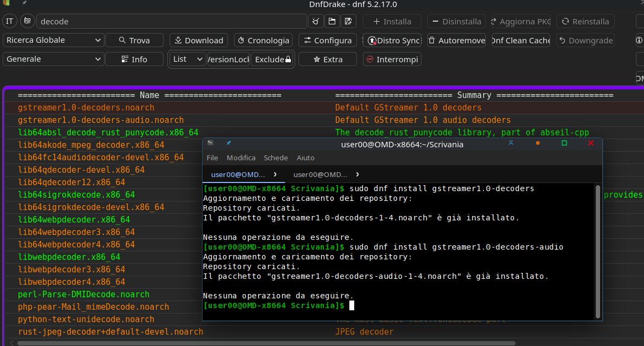Click Interrompi to stop operation
Screen dimensions: 644x346
point(392,59)
